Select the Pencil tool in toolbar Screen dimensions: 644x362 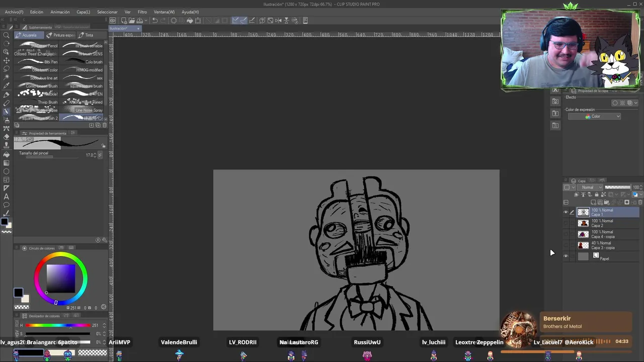[x=7, y=104]
